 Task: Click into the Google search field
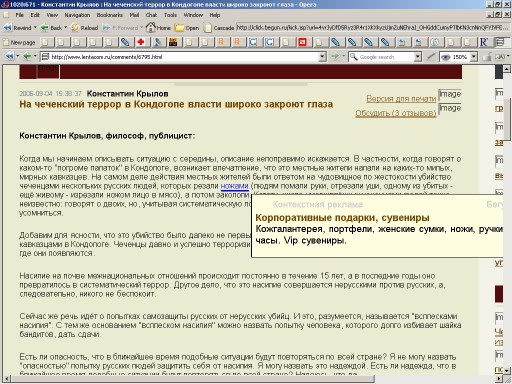point(386,57)
